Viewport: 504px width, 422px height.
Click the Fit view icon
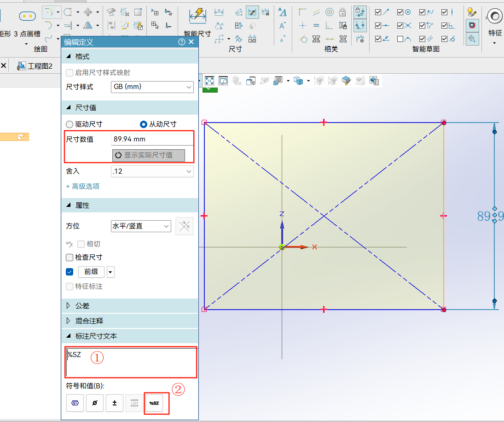point(209,81)
